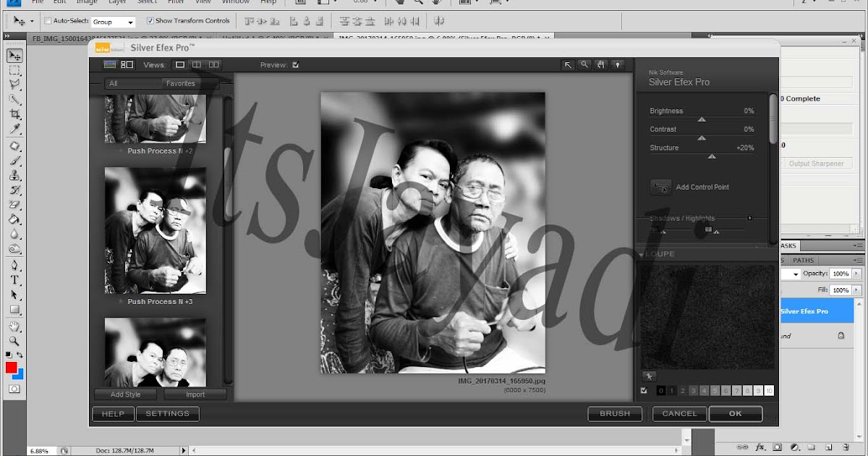Select the Path Selection tool
This screenshot has height=456, width=868.
(14, 295)
